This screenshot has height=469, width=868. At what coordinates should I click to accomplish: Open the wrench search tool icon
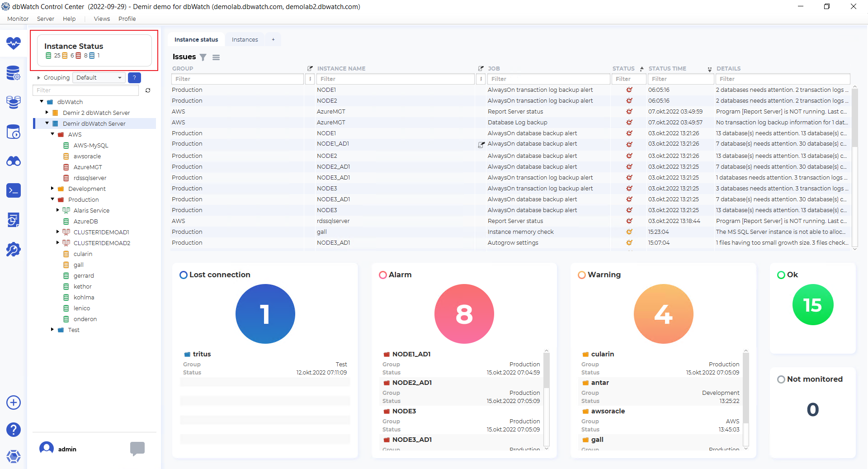14,249
